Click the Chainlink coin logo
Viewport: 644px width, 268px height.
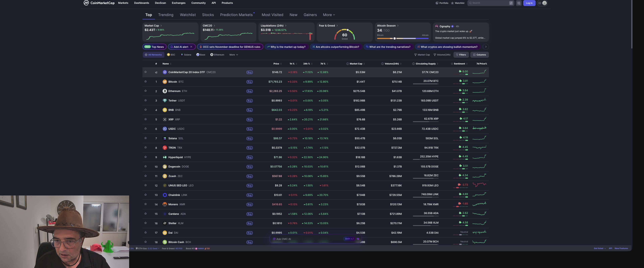point(165,195)
